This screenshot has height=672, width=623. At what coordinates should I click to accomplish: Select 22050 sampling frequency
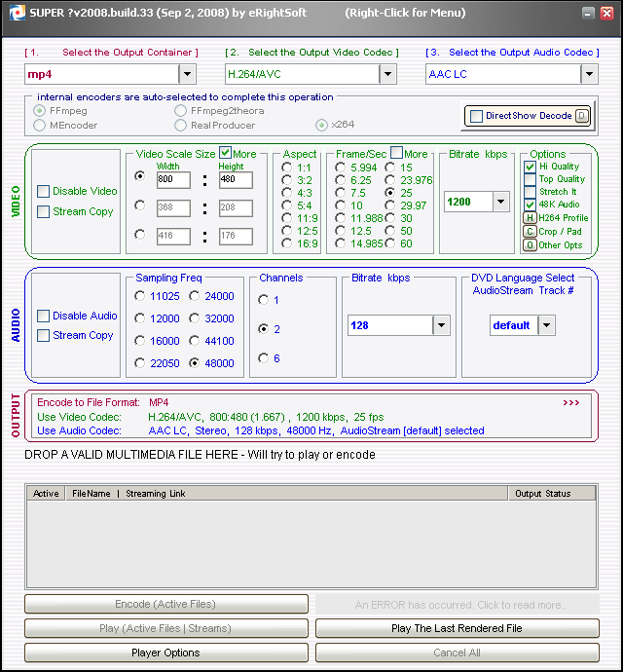pos(139,363)
